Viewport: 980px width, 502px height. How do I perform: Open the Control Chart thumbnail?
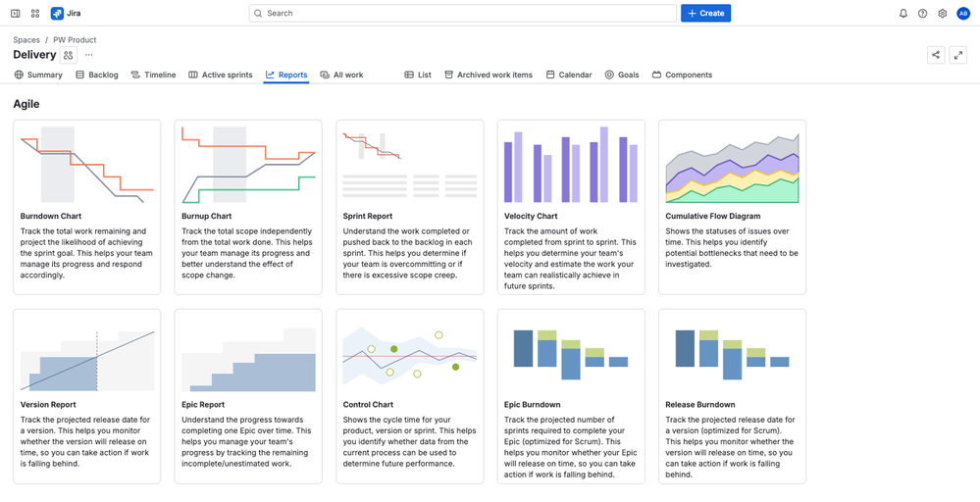[409, 354]
